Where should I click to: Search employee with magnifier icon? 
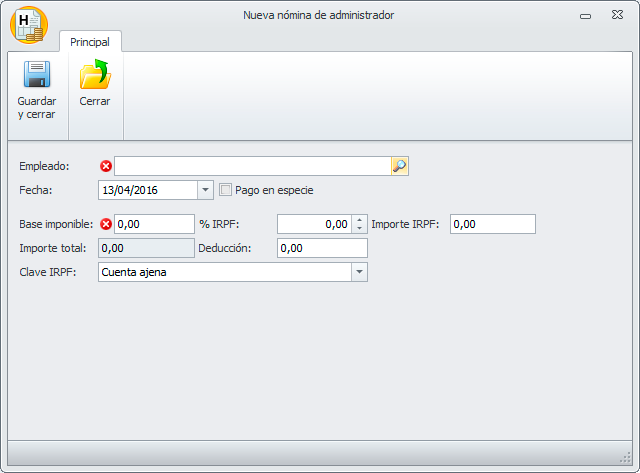point(400,166)
